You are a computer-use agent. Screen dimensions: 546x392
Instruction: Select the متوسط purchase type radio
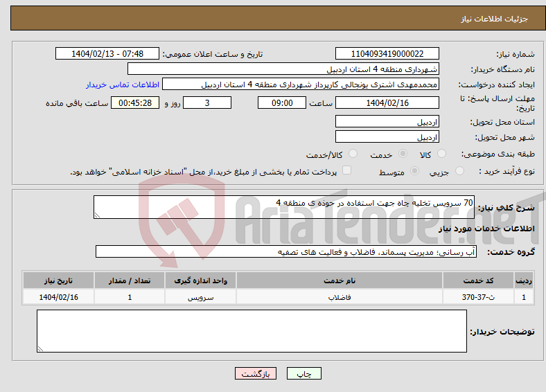[415, 170]
